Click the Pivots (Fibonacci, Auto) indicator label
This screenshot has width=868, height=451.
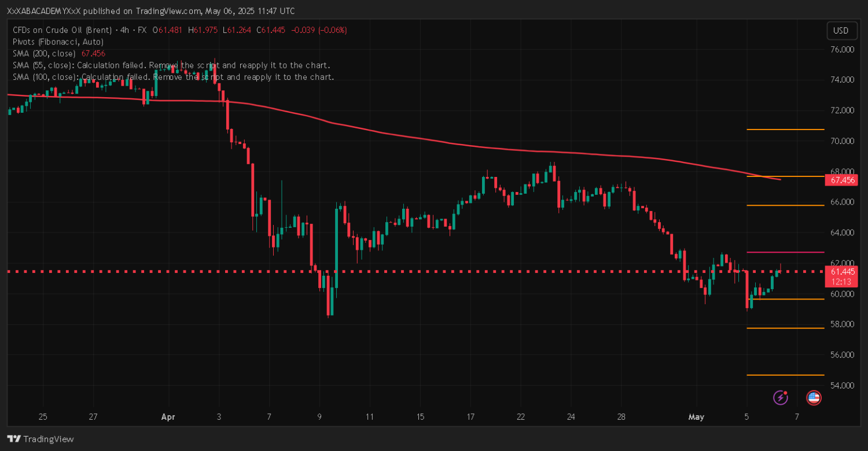tap(58, 42)
